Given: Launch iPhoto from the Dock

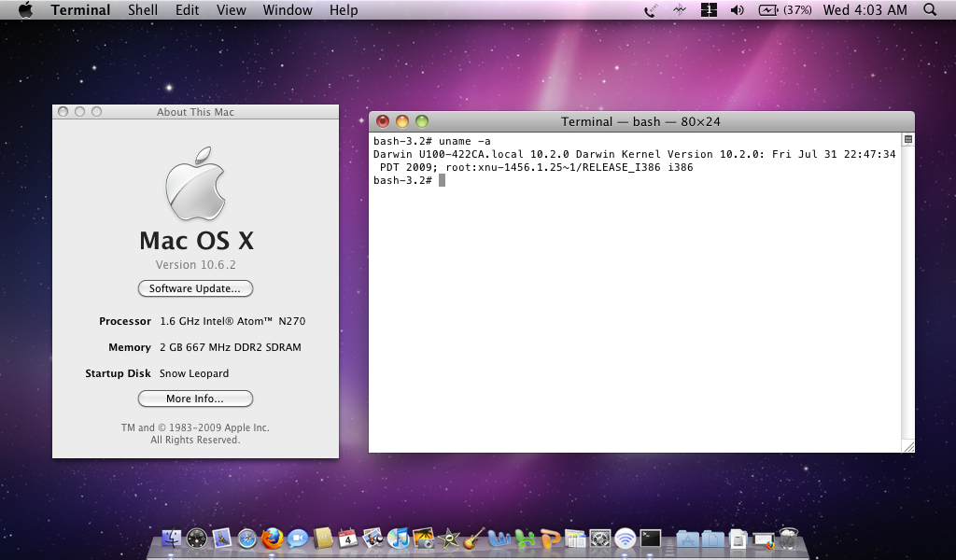Looking at the screenshot, I should coord(424,538).
